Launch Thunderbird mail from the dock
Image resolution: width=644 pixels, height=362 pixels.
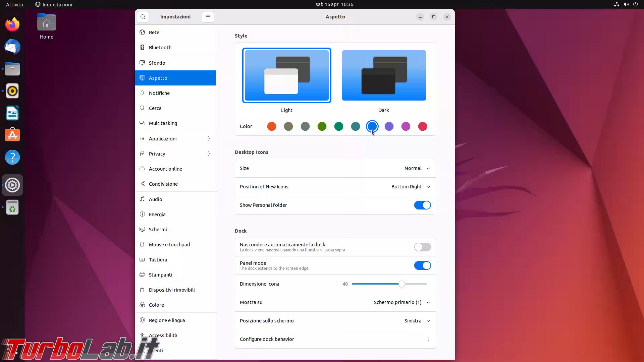[12, 47]
